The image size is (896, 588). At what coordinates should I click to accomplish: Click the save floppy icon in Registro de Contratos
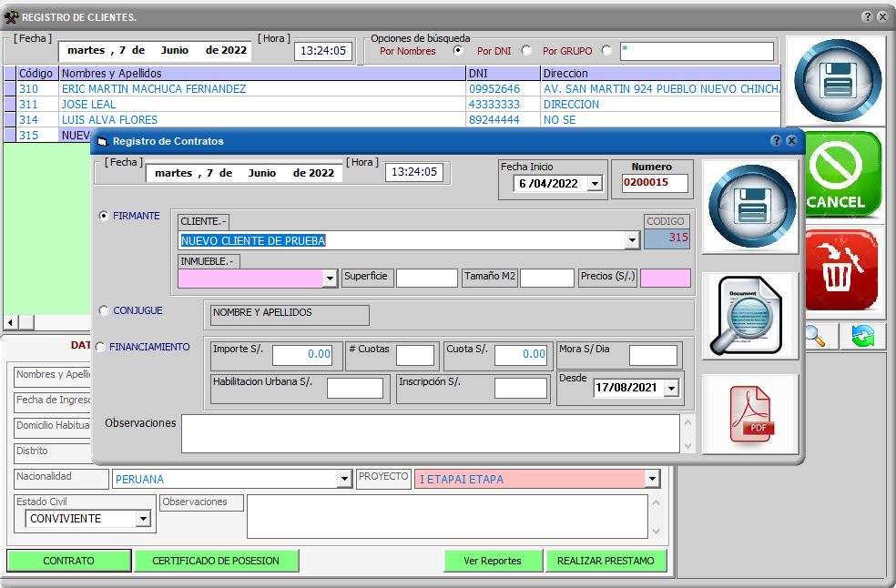point(751,206)
